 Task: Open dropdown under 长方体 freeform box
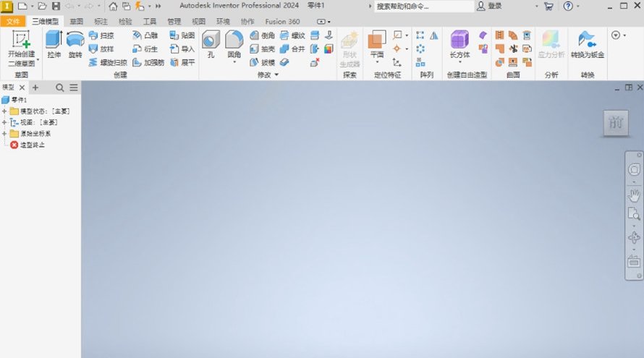click(459, 62)
